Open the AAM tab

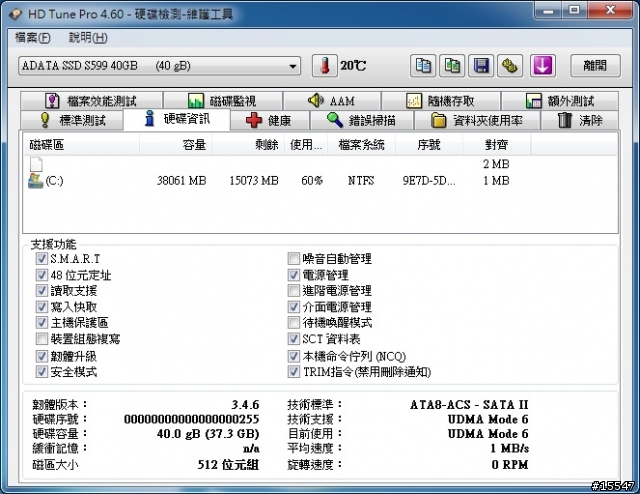click(x=332, y=100)
